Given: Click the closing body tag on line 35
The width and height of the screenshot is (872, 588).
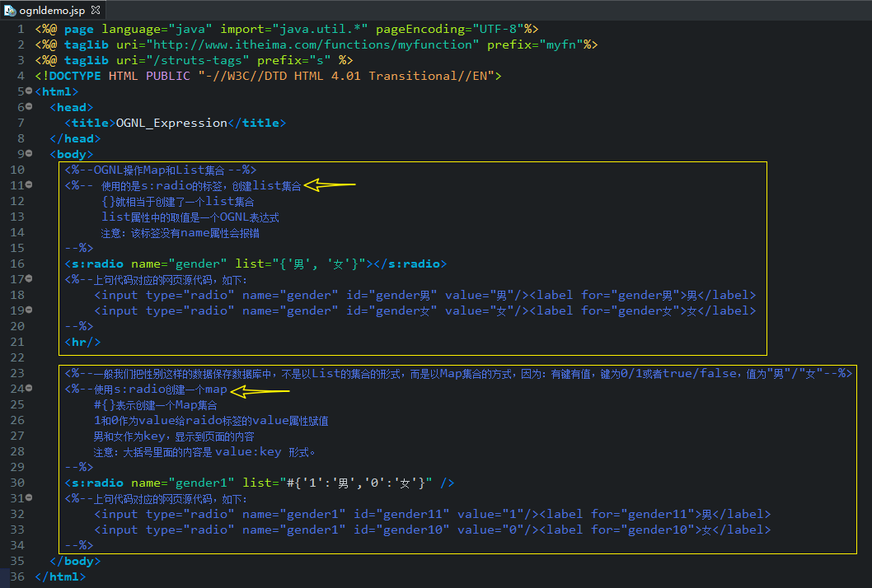Looking at the screenshot, I should [75, 562].
